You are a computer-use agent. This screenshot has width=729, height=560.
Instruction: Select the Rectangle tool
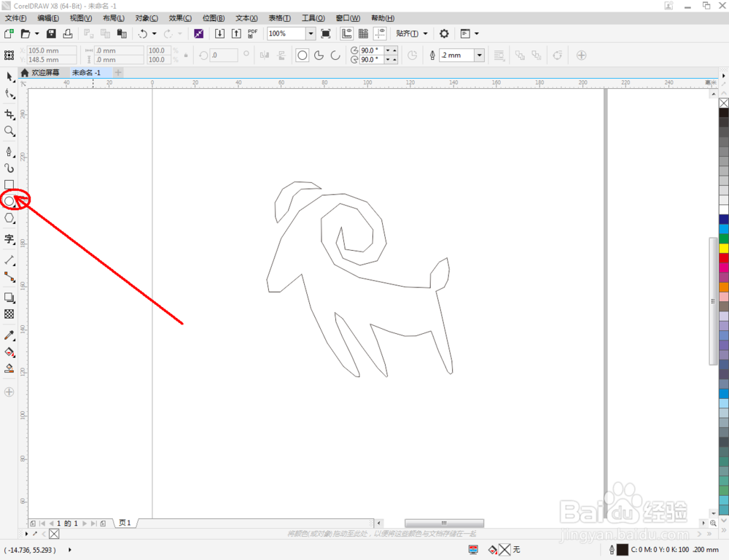click(x=9, y=184)
